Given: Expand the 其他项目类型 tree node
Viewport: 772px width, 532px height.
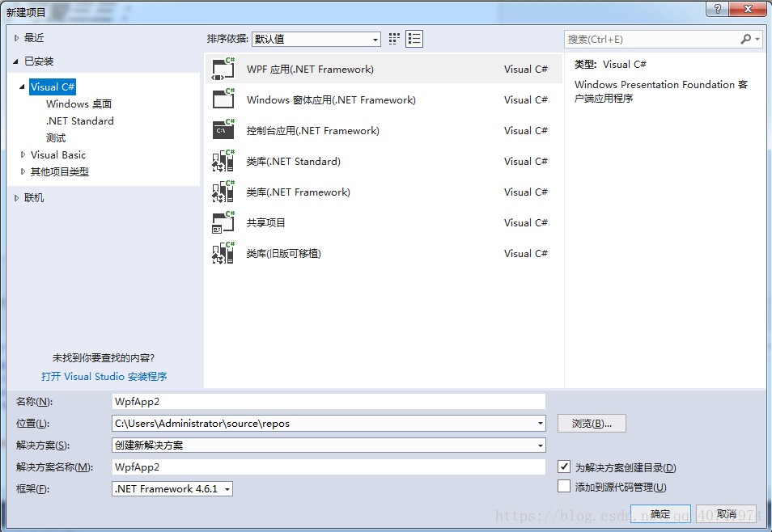Looking at the screenshot, I should pyautogui.click(x=23, y=171).
